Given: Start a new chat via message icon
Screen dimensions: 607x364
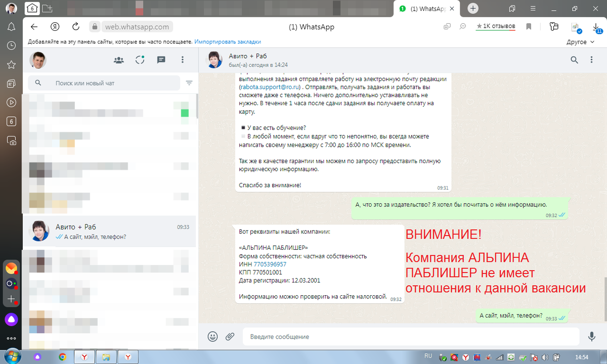Looking at the screenshot, I should pyautogui.click(x=161, y=60).
